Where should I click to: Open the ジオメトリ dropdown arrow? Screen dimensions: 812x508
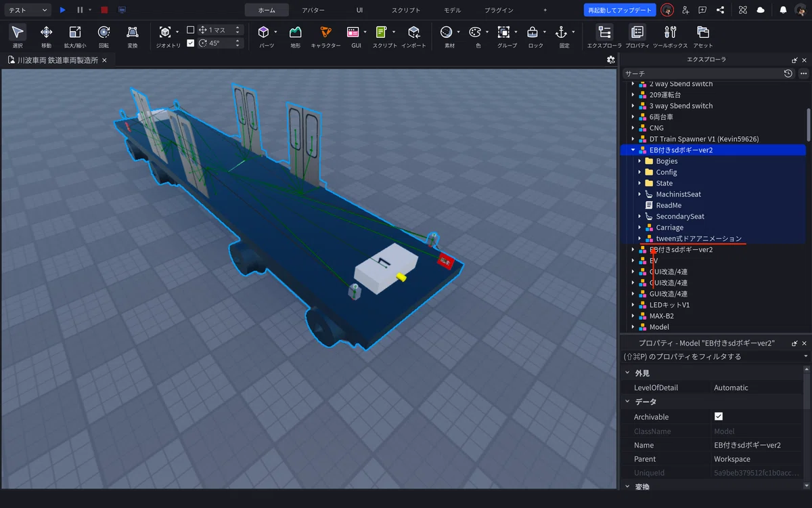[177, 32]
